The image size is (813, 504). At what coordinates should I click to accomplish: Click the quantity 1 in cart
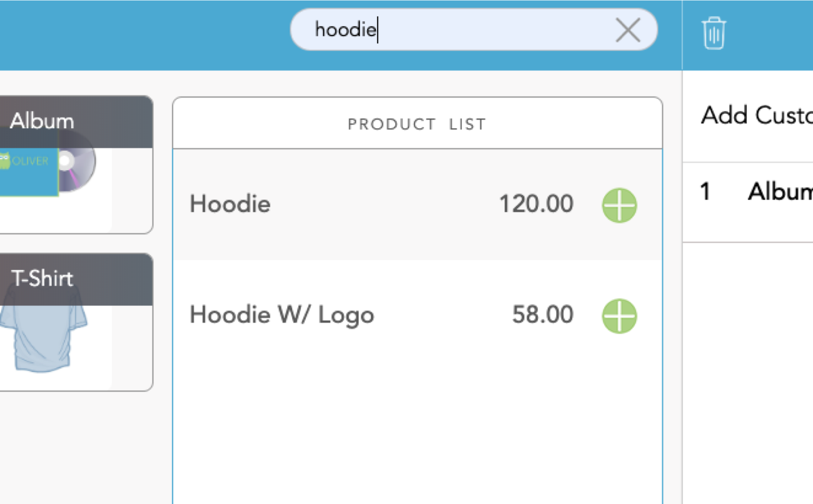(x=705, y=192)
